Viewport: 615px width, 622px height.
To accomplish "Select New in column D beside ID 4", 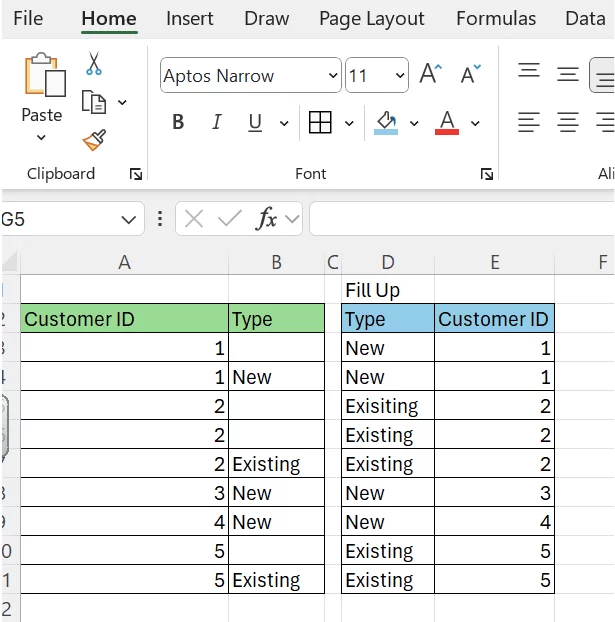I will tap(388, 521).
